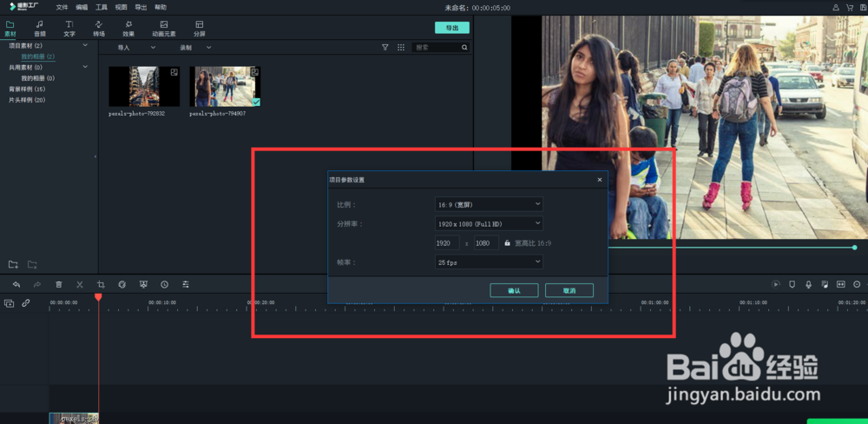Open the 帮助 menu
The image size is (868, 424).
[x=160, y=8]
